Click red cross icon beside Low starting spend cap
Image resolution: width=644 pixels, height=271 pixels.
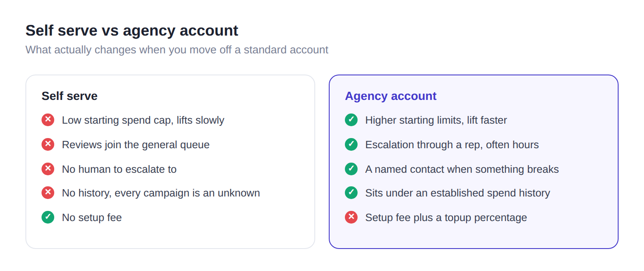(48, 120)
